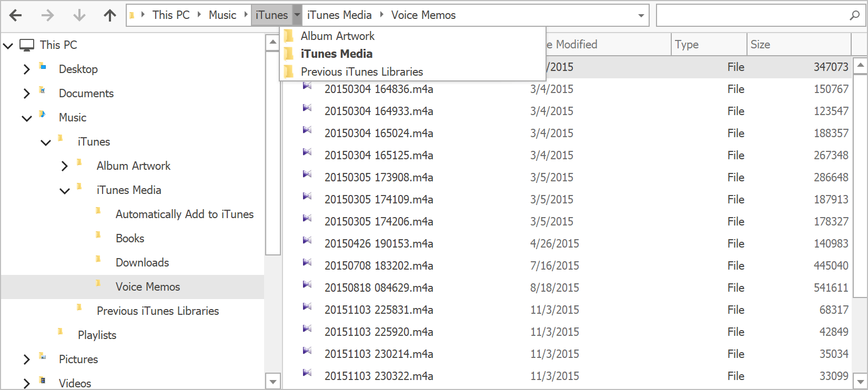Click the audio file icon for 20150304 164836.m4a
This screenshot has height=390, width=868.
click(307, 86)
